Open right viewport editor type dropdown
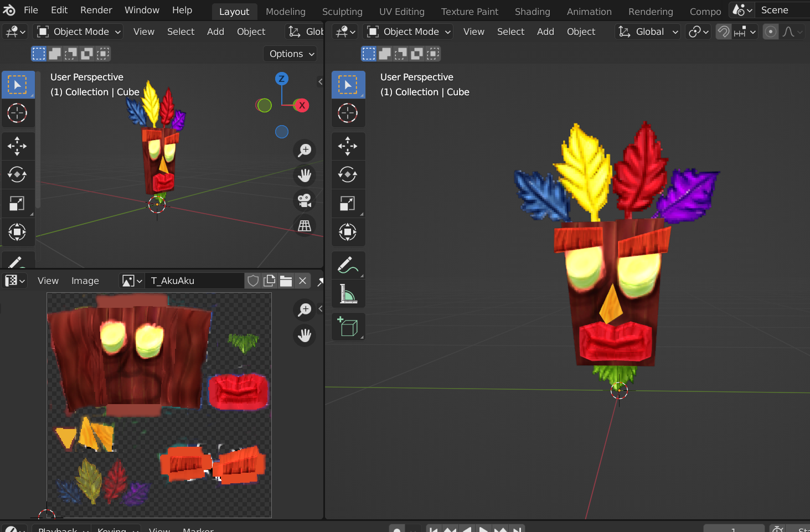The height and width of the screenshot is (532, 810). pyautogui.click(x=345, y=32)
